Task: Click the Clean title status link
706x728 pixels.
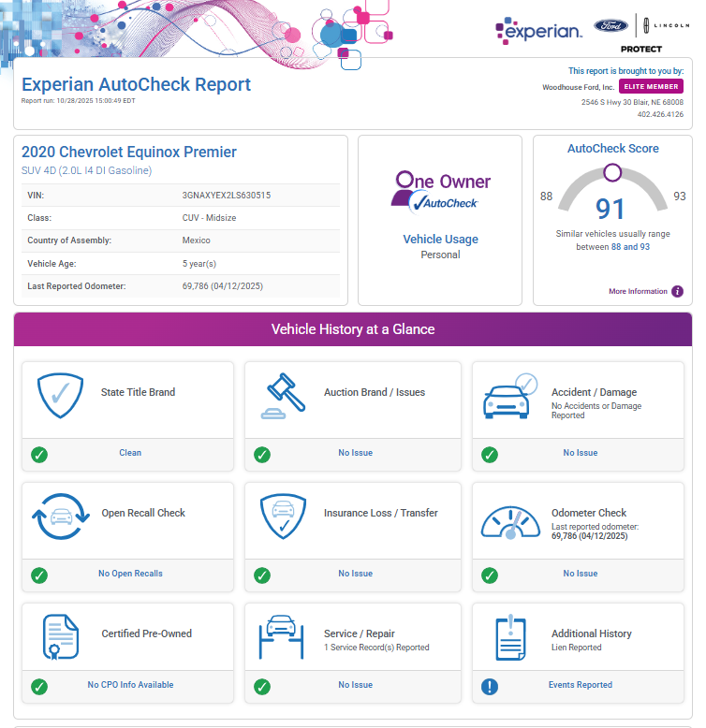Action: [130, 453]
